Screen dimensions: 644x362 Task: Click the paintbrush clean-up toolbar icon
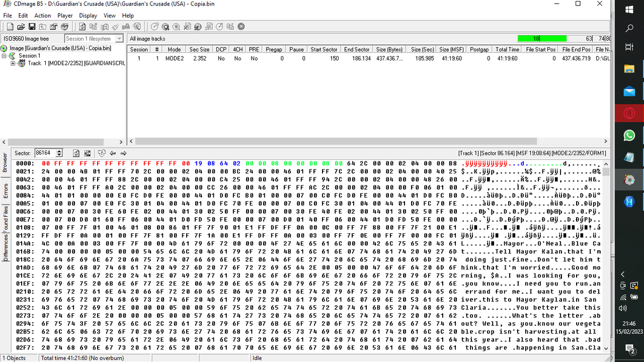point(115,27)
